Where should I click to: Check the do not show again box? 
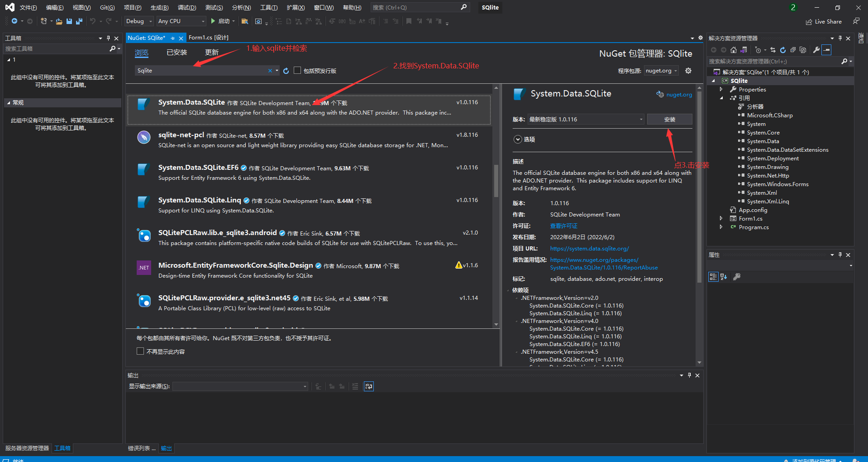[x=140, y=351]
